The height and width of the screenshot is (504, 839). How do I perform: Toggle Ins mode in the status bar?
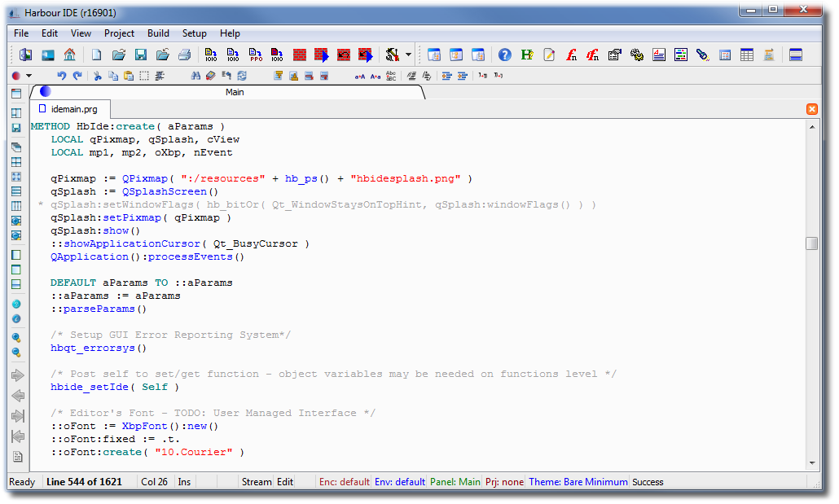pos(185,482)
